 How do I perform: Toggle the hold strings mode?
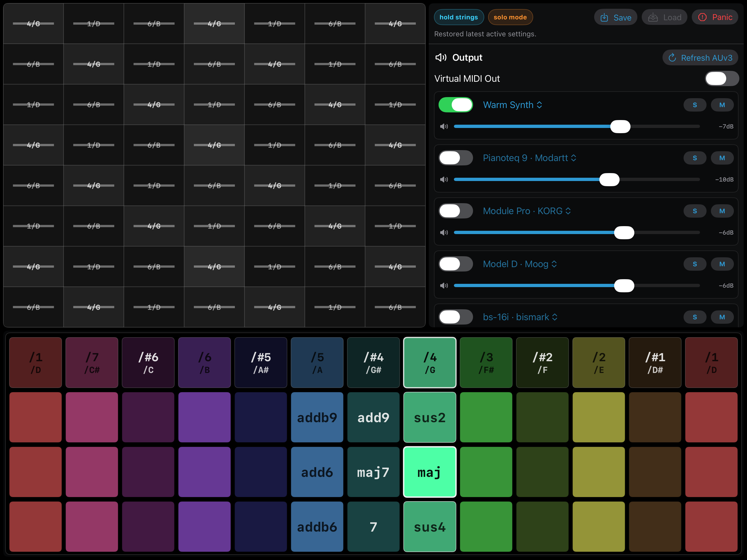tap(459, 17)
